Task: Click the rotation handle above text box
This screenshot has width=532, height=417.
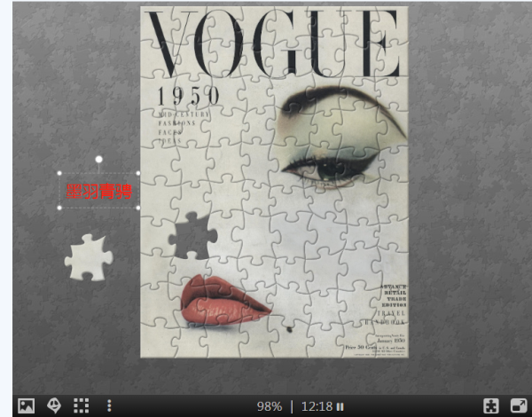Action: [x=98, y=160]
